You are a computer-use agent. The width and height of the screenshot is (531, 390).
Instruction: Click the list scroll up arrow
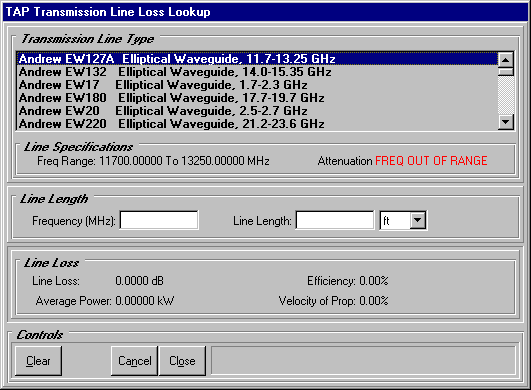506,60
